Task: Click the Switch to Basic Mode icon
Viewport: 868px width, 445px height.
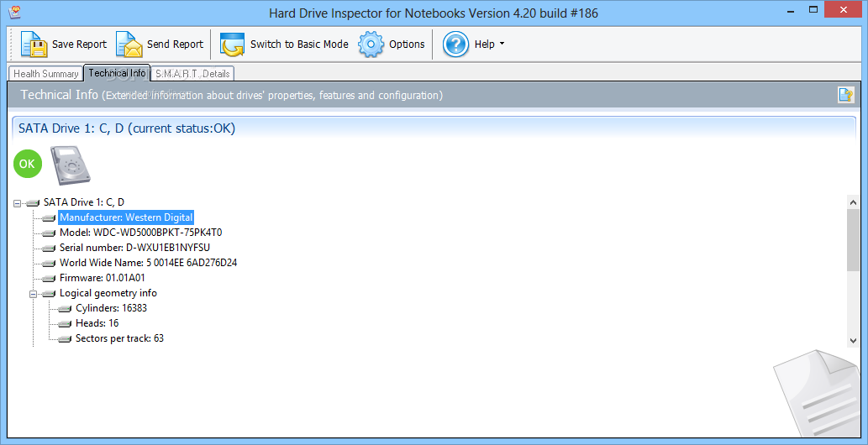Action: 232,44
